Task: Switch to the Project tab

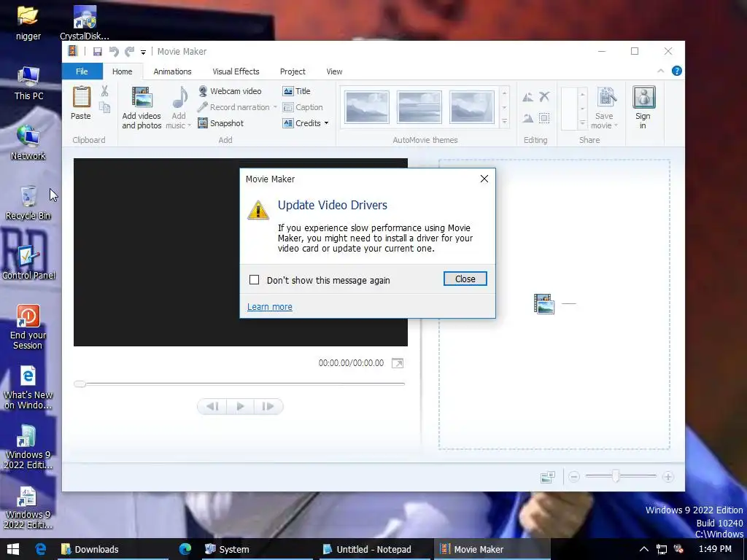Action: pyautogui.click(x=293, y=71)
